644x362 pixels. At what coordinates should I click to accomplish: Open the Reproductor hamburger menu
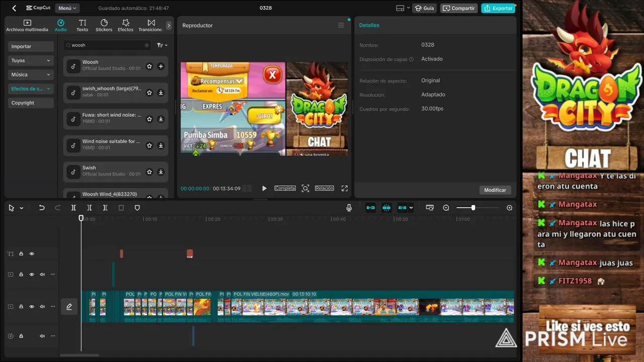click(x=341, y=25)
